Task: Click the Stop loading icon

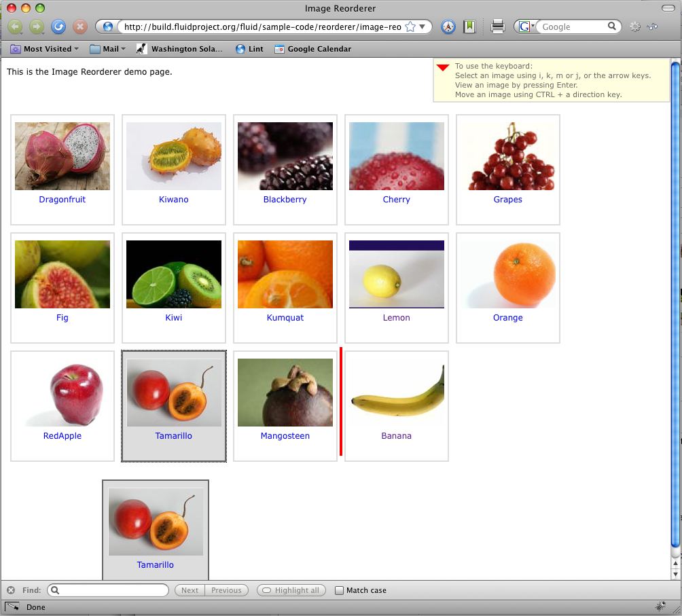Action: point(80,27)
